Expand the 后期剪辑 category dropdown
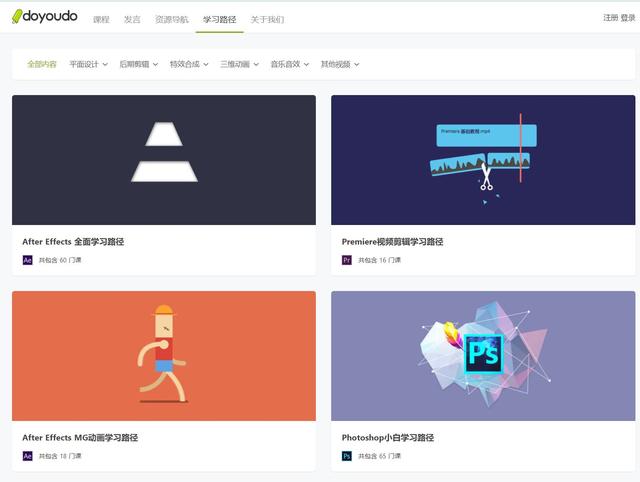 138,64
